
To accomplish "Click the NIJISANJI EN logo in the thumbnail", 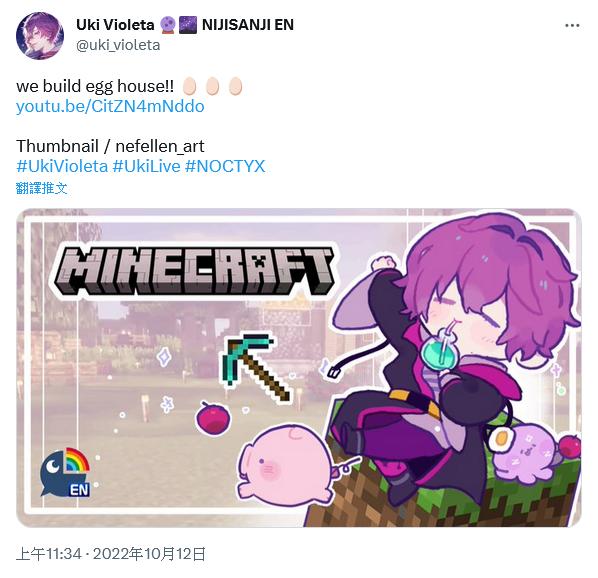I will click(x=66, y=473).
